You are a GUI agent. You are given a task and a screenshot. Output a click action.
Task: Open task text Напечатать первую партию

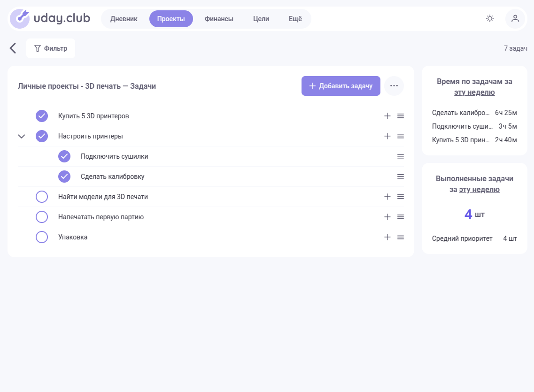pyautogui.click(x=101, y=217)
